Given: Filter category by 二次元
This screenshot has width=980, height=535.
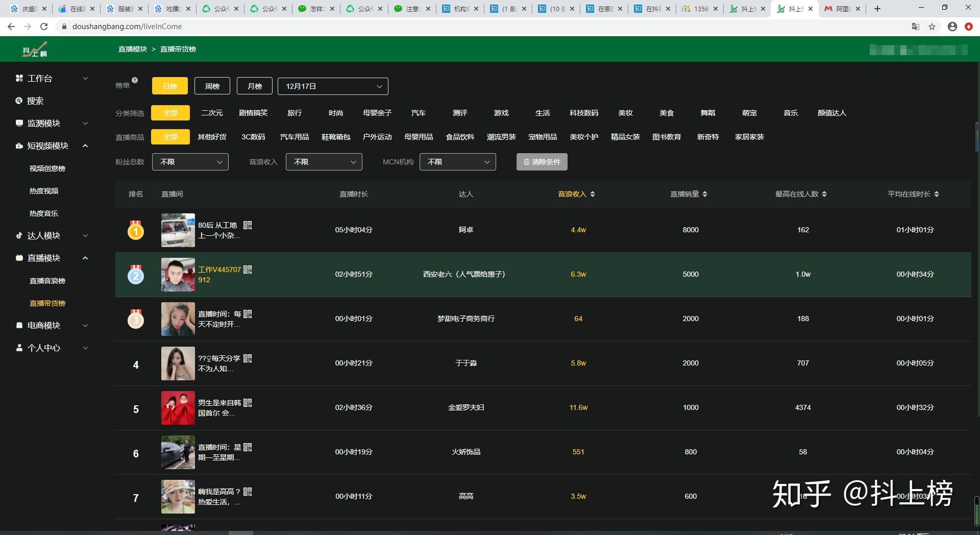Looking at the screenshot, I should 212,113.
